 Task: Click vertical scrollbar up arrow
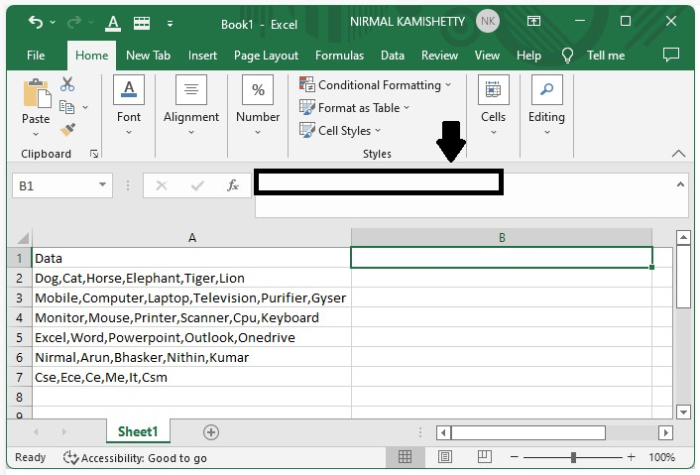pyautogui.click(x=683, y=238)
